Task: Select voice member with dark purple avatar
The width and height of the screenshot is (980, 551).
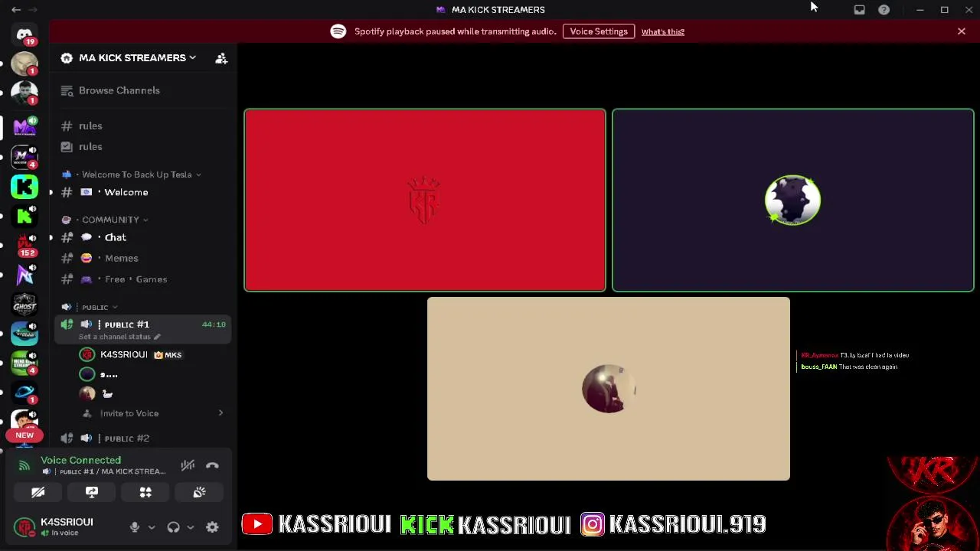Action: [x=152, y=374]
